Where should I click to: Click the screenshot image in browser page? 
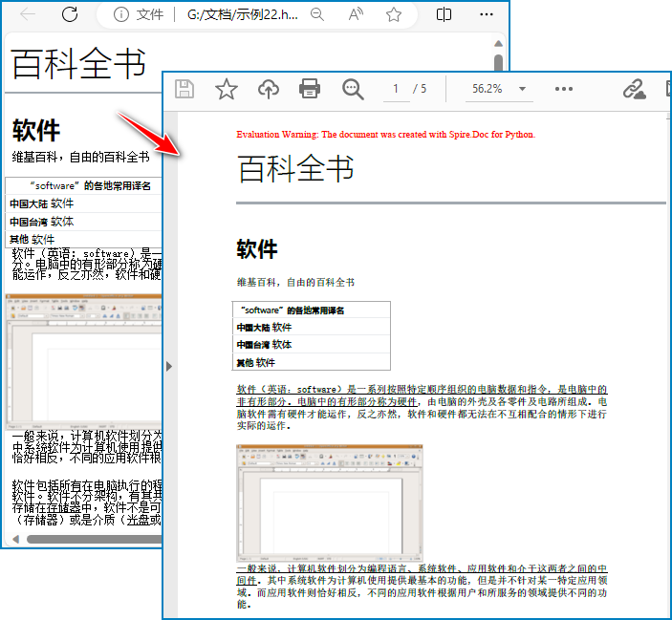point(83,361)
